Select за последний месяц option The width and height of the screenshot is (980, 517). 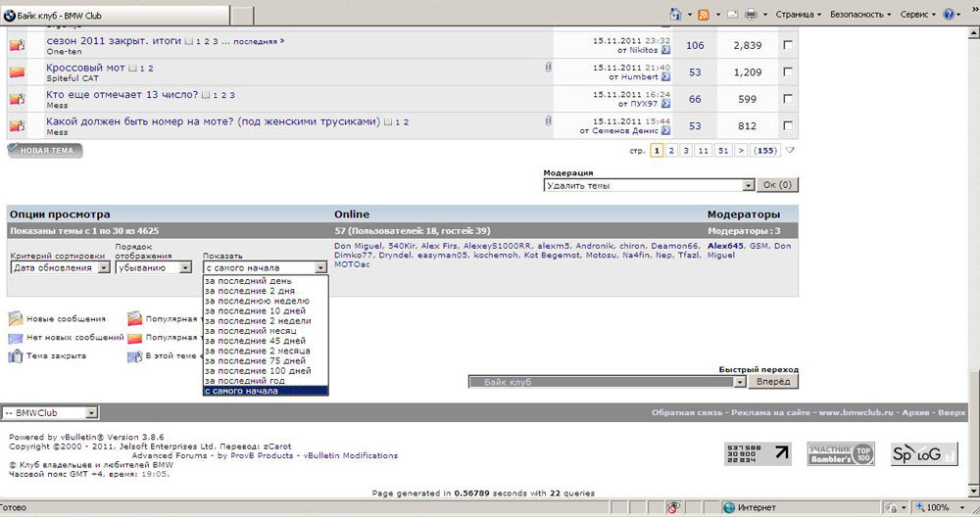266,331
